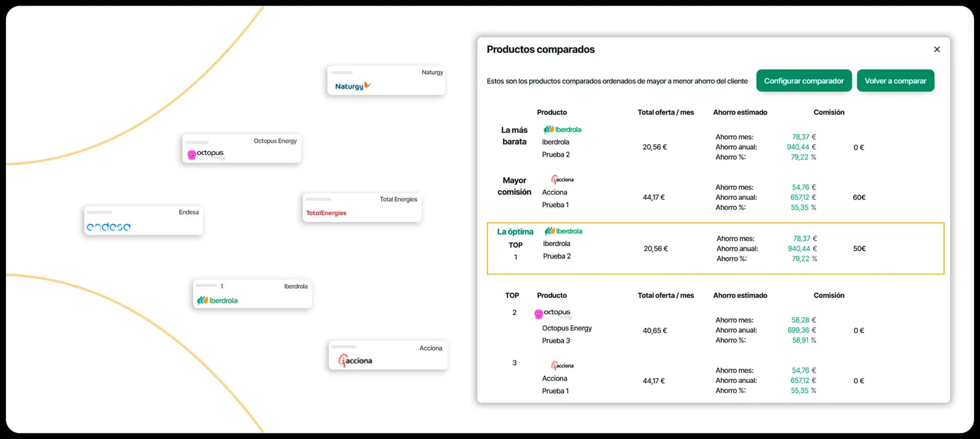Click the Volver a comparar button

(x=895, y=81)
